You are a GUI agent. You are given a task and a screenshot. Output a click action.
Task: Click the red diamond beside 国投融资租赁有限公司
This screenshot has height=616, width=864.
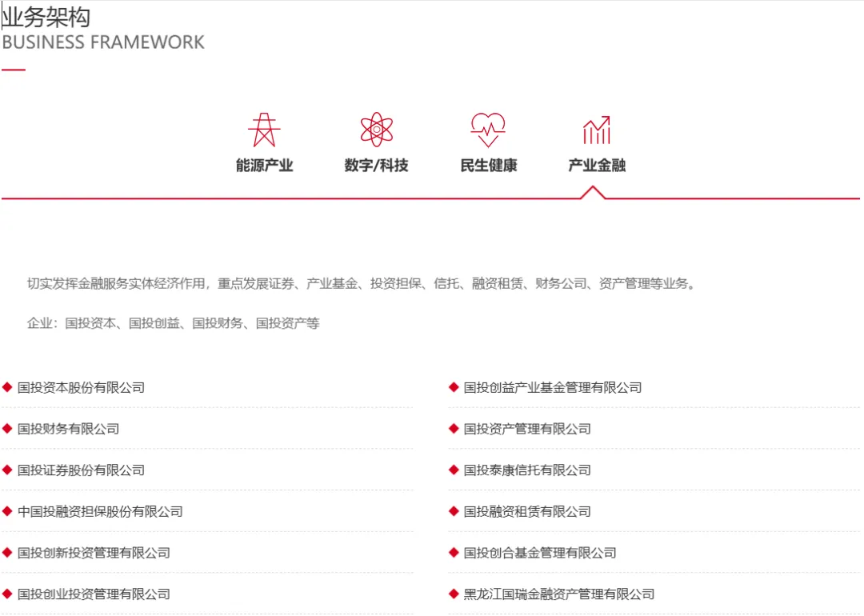coord(454,511)
